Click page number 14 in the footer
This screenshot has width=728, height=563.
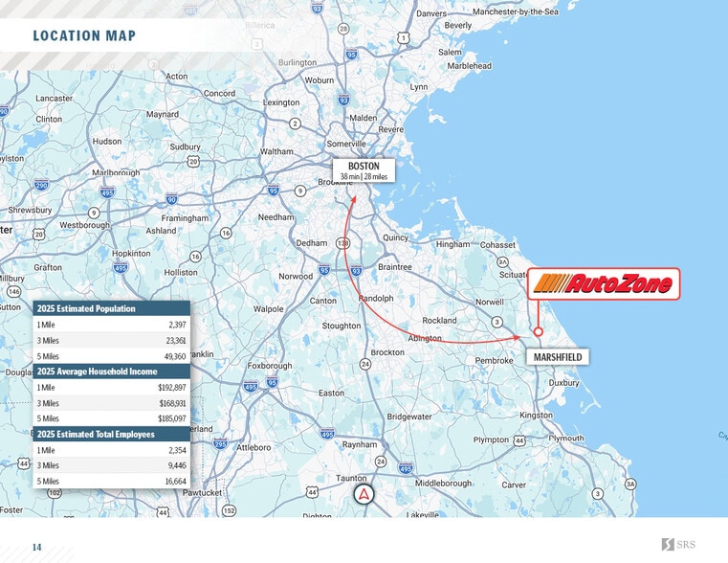(x=37, y=547)
